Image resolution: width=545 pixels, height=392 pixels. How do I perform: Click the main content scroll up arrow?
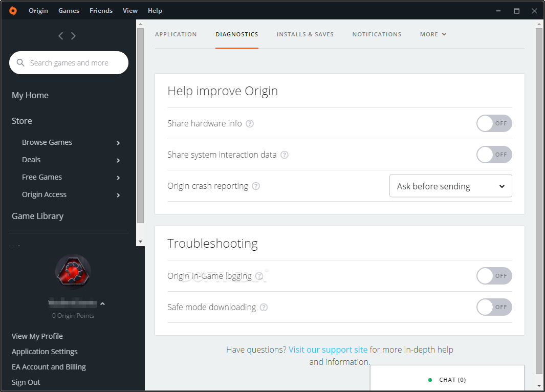point(539,24)
